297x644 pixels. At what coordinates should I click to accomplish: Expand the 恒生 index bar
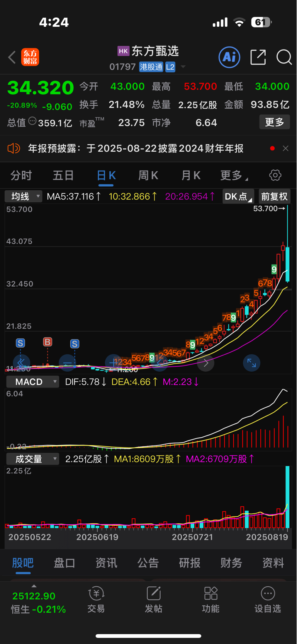34,586
